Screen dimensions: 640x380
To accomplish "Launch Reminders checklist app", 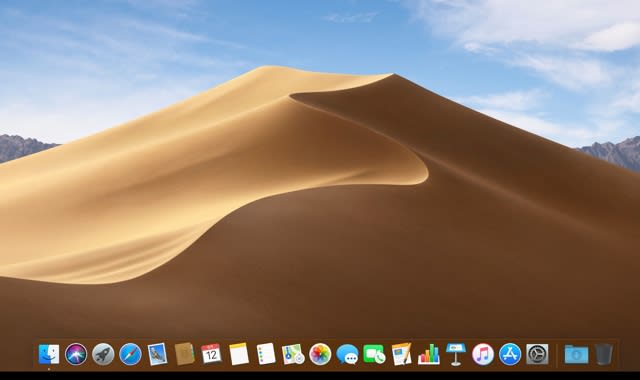I will click(x=266, y=354).
